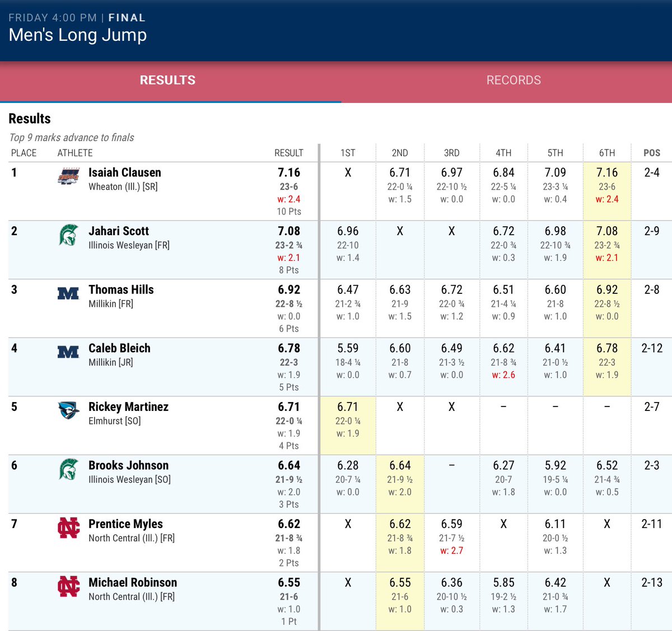Open athlete Caleb Bleich's profile

click(x=119, y=348)
